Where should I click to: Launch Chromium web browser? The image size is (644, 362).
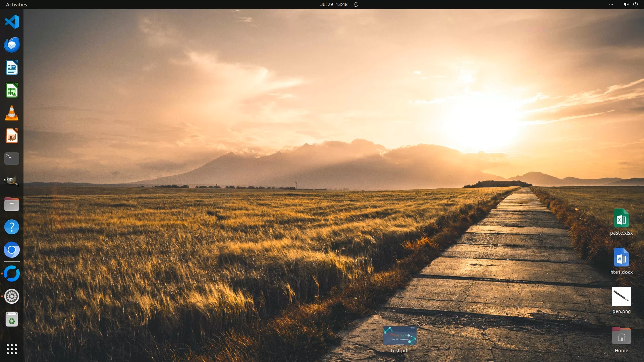click(12, 250)
